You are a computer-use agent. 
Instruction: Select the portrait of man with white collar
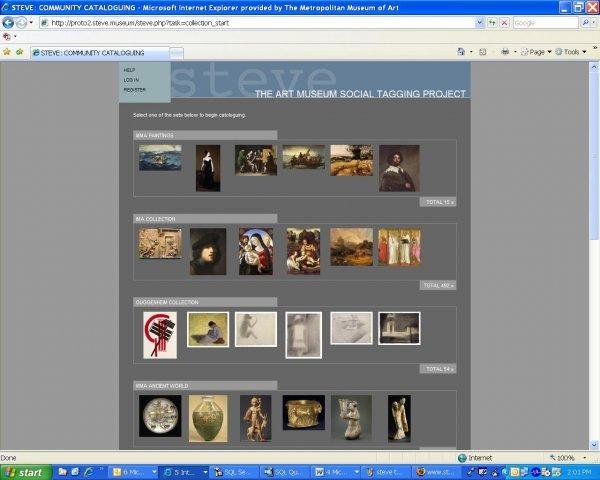click(x=399, y=168)
